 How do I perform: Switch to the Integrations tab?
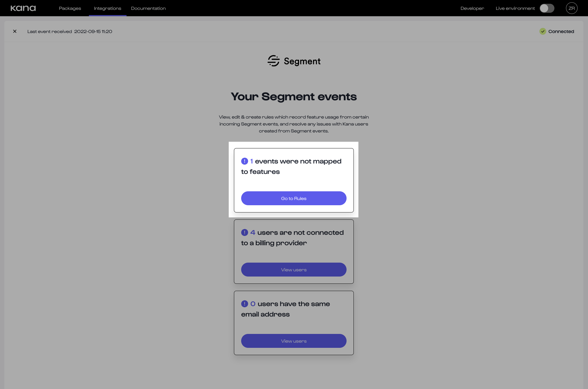point(107,8)
